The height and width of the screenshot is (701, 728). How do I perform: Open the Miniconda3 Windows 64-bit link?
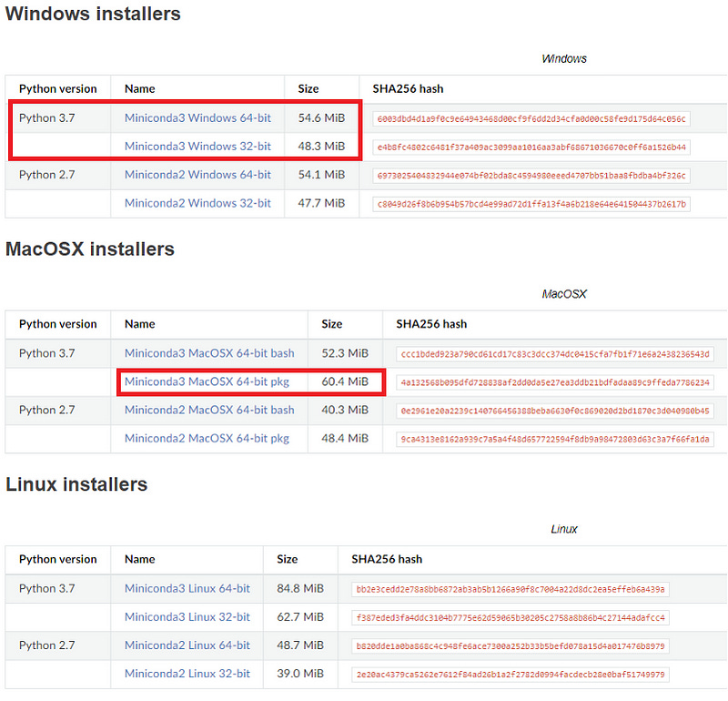click(x=197, y=118)
